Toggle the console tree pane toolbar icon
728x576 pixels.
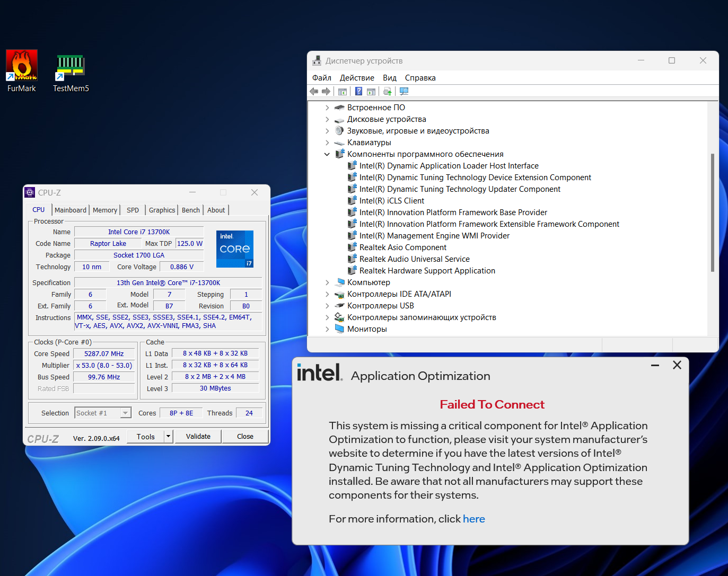click(343, 92)
